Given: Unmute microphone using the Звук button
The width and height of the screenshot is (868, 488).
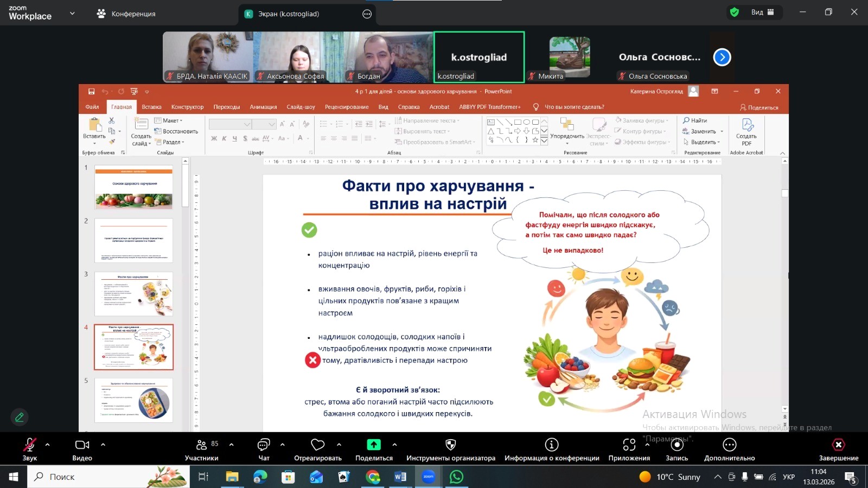Looking at the screenshot, I should point(29,445).
